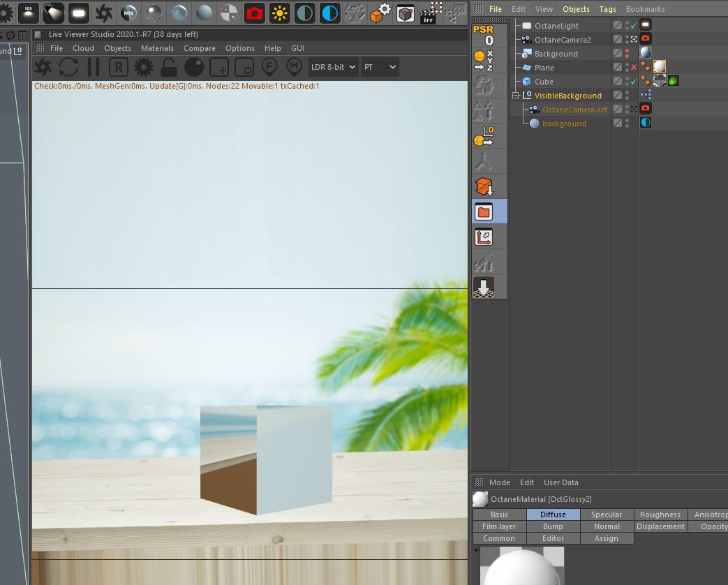Add an Octane camera with red icon
Image resolution: width=728 pixels, height=585 pixels.
point(255,13)
